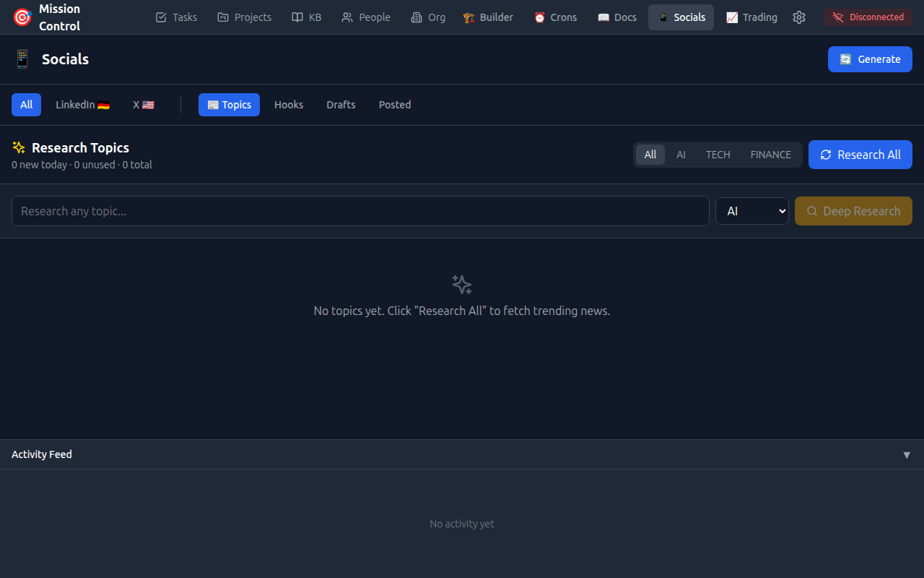This screenshot has width=924, height=578.
Task: Open the KB knowledge base
Action: pyautogui.click(x=306, y=17)
